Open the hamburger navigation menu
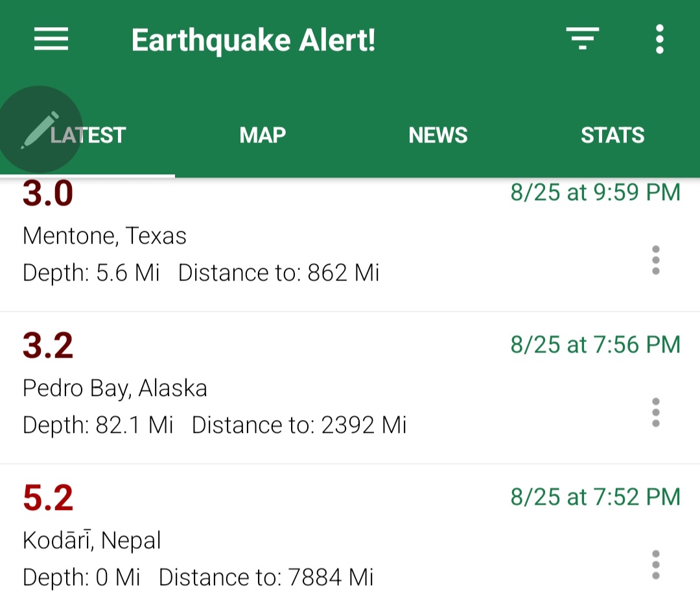Image resolution: width=700 pixels, height=615 pixels. coord(51,40)
